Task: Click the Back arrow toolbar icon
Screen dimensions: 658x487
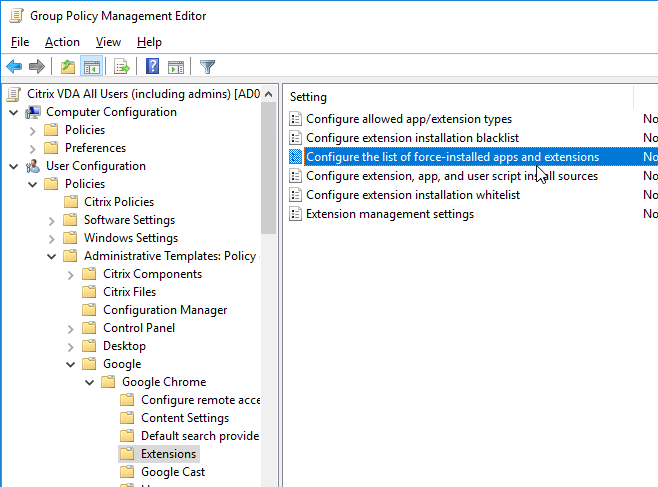Action: point(14,66)
